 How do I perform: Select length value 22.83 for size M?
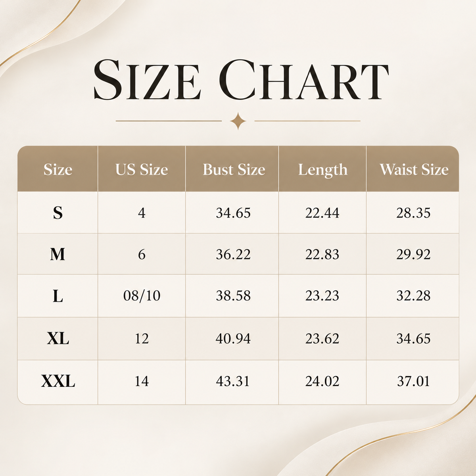(322, 254)
